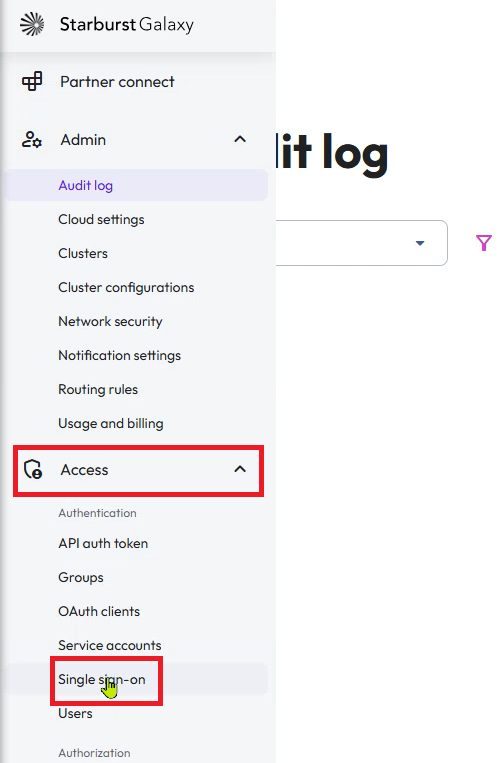Open Partner connect menu item
Image resolution: width=504 pixels, height=763 pixels.
tap(117, 82)
